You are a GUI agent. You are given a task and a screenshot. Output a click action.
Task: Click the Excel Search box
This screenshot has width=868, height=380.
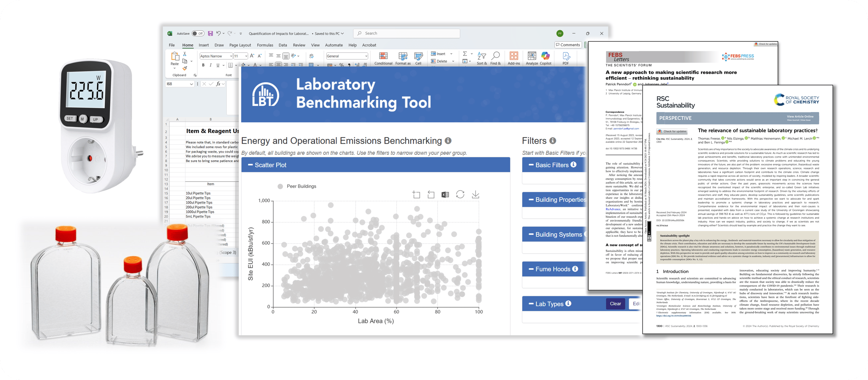click(406, 33)
